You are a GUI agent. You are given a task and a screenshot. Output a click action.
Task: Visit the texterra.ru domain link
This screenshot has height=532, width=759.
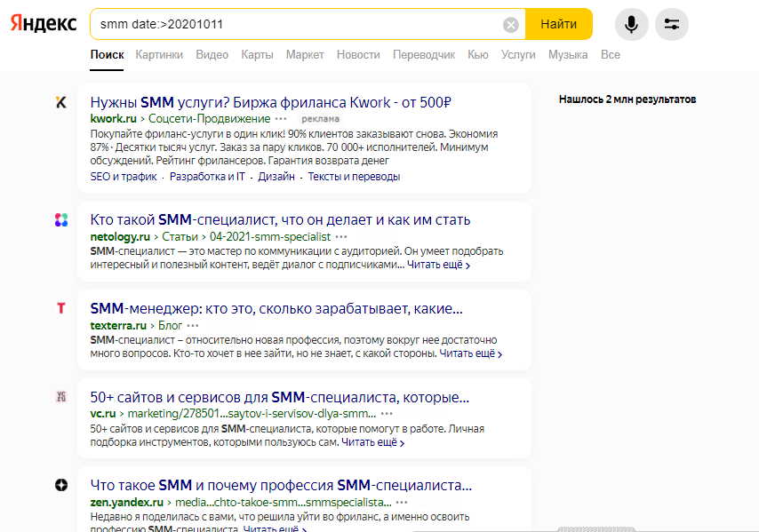point(118,325)
